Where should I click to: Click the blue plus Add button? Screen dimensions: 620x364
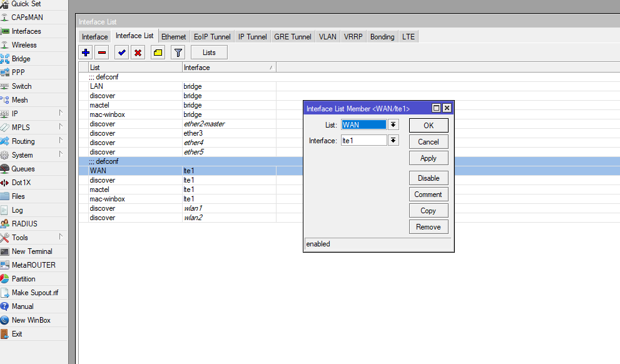pos(86,53)
